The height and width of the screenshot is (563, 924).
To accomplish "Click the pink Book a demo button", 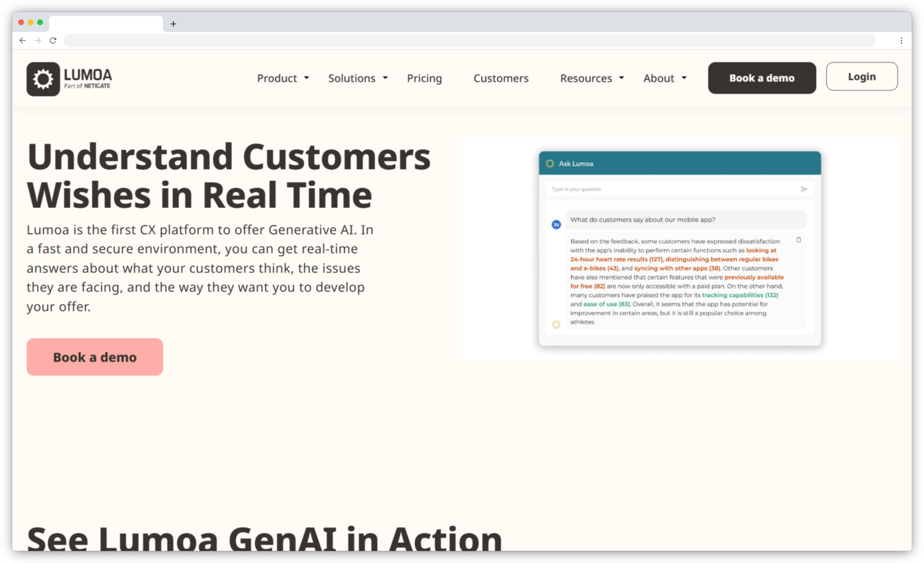I will tap(94, 357).
